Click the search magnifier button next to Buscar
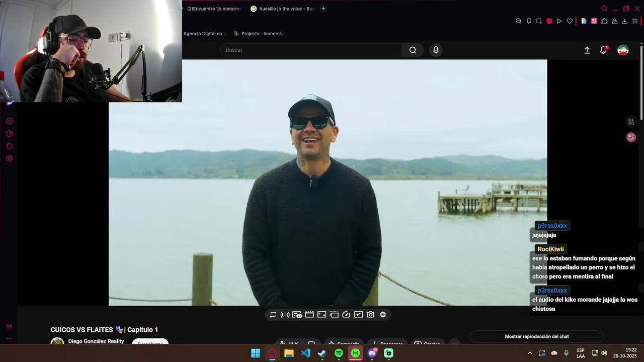Viewport: 644px width, 362px height. 413,50
